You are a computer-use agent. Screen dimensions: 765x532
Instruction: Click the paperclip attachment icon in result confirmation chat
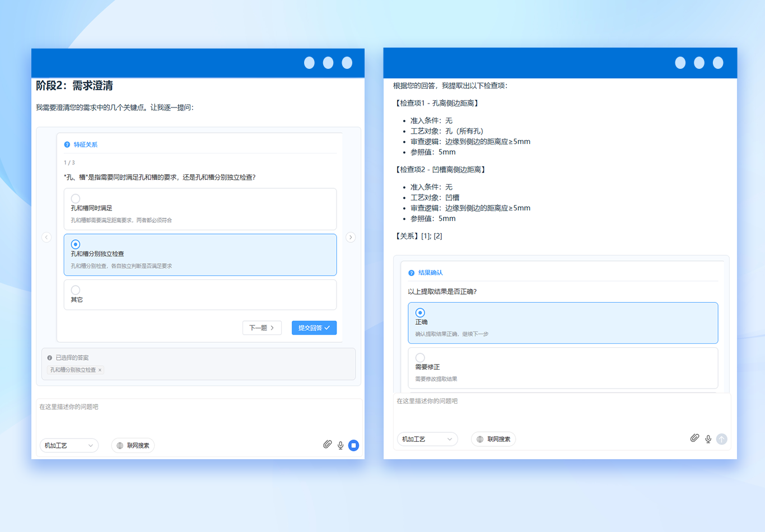(694, 438)
